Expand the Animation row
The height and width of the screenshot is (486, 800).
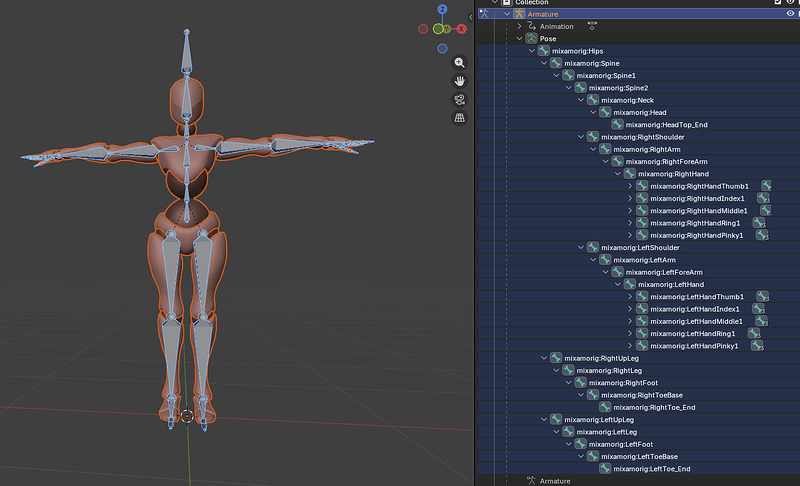click(x=519, y=26)
